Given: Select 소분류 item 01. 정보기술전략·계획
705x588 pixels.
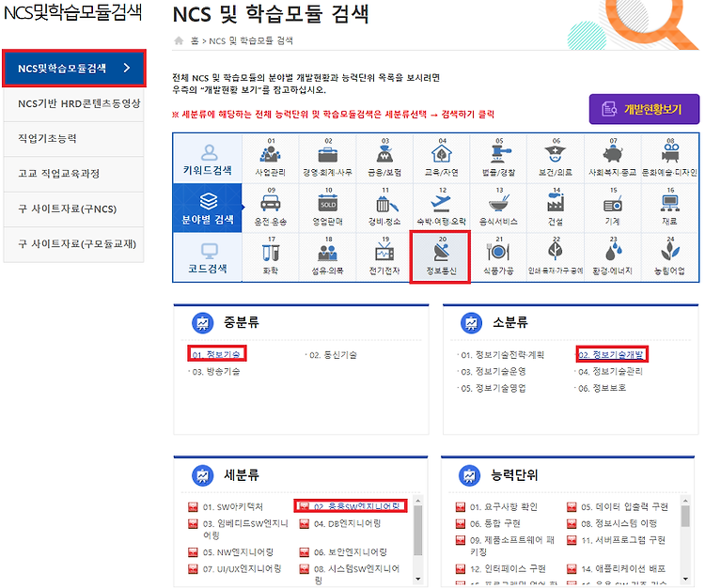Looking at the screenshot, I should pos(502,355).
